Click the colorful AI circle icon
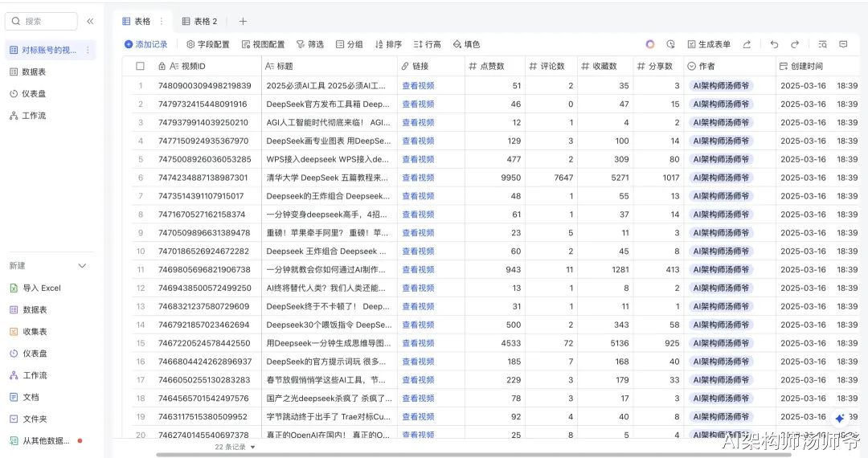868x458 pixels. coord(650,44)
